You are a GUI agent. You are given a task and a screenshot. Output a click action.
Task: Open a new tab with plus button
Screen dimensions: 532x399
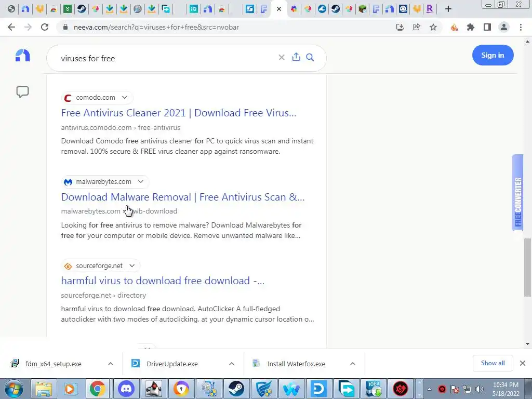(448, 9)
